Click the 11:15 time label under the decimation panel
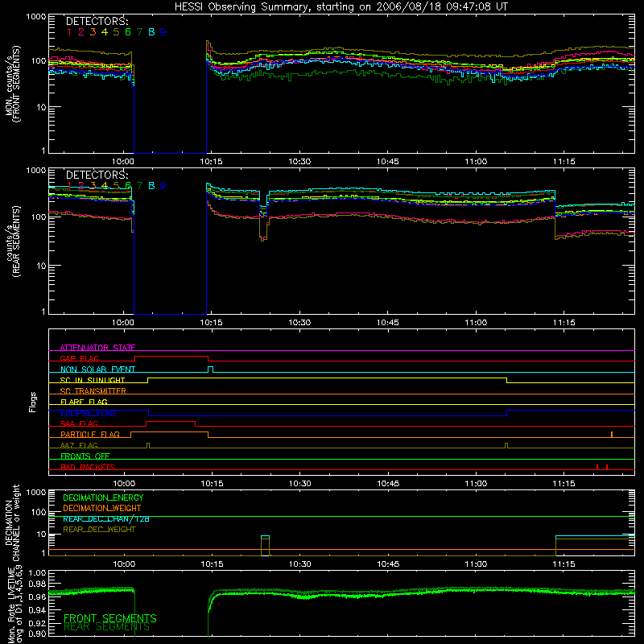Screen dimensions: 644x644 (x=564, y=564)
